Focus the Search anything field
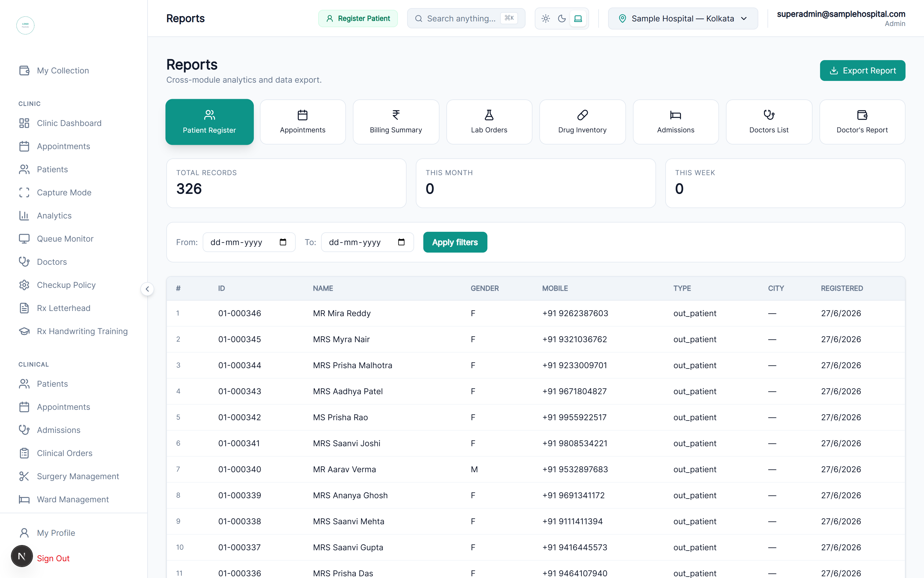 pos(466,18)
